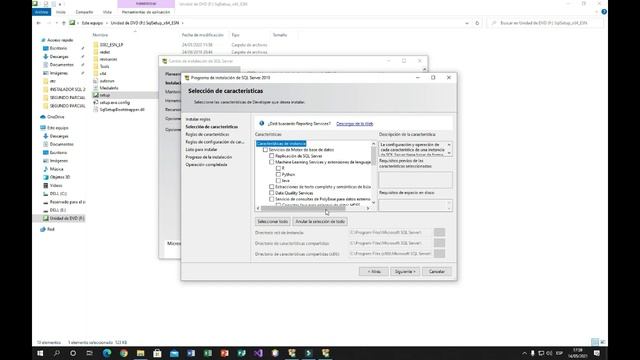
Task: Check Replicación de SQL Server feature
Action: point(271,156)
